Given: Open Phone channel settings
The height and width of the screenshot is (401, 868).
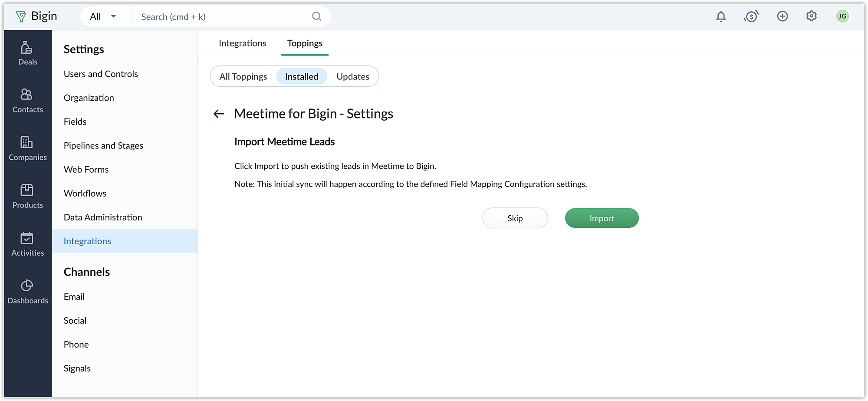Looking at the screenshot, I should coord(76,345).
